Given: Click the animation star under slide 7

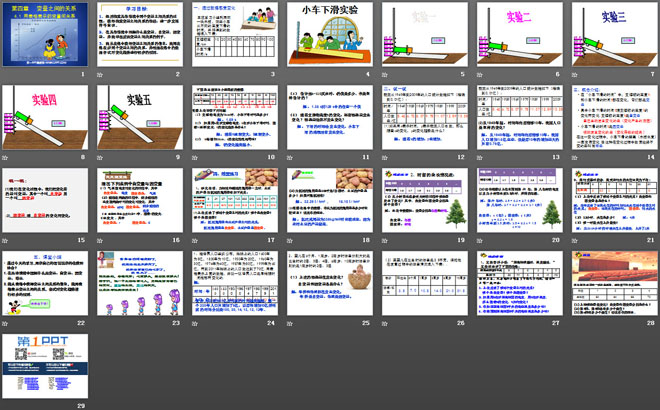Looking at the screenshot, I should (x=575, y=75).
